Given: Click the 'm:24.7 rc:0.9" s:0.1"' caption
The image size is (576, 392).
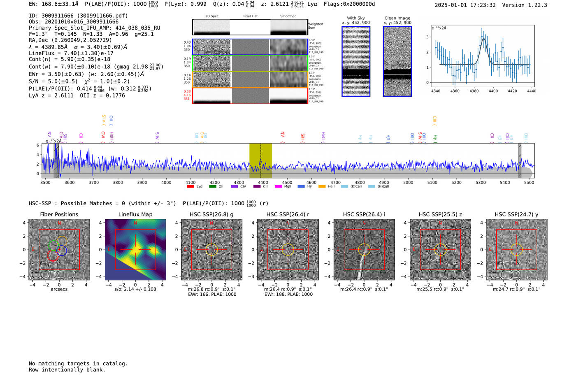Looking at the screenshot, I should click(517, 289).
